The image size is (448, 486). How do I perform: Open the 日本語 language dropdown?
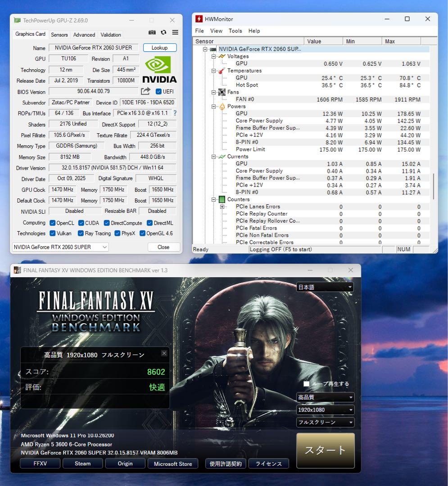[325, 287]
